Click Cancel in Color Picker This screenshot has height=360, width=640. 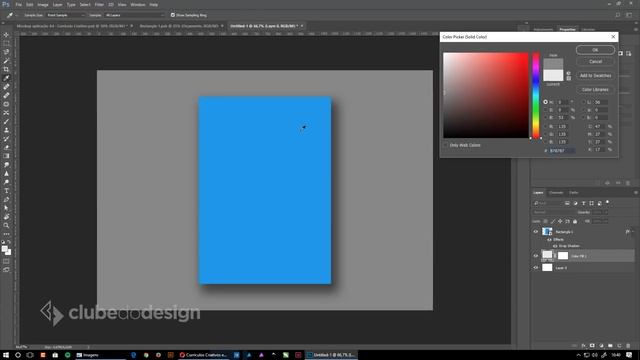[595, 62]
